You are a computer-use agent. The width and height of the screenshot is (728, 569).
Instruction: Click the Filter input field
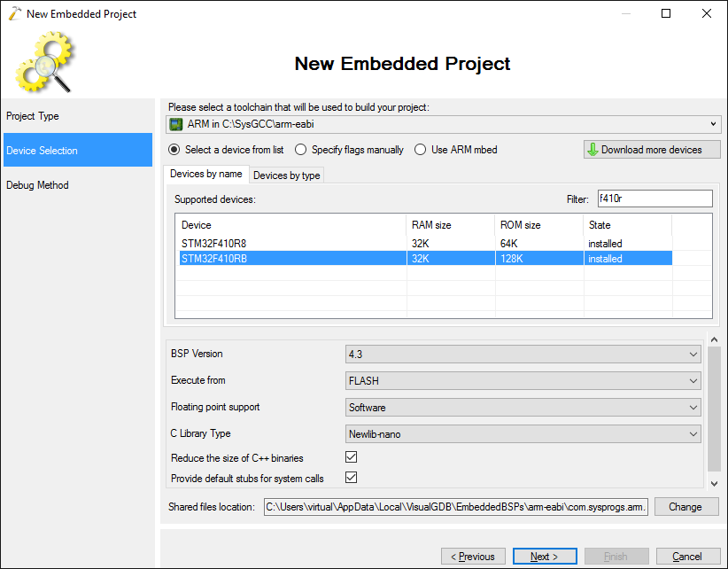tap(654, 199)
